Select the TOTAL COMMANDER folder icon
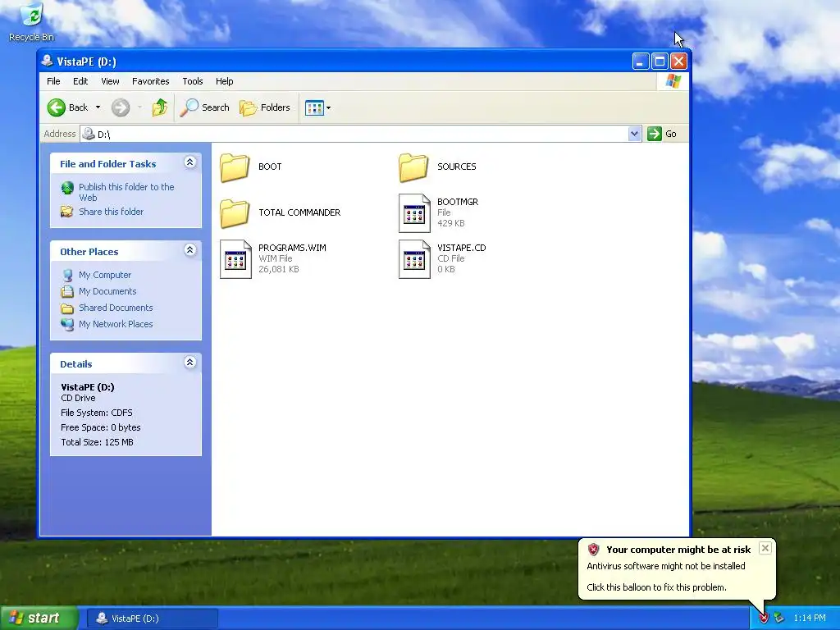The height and width of the screenshot is (630, 840). (x=235, y=213)
